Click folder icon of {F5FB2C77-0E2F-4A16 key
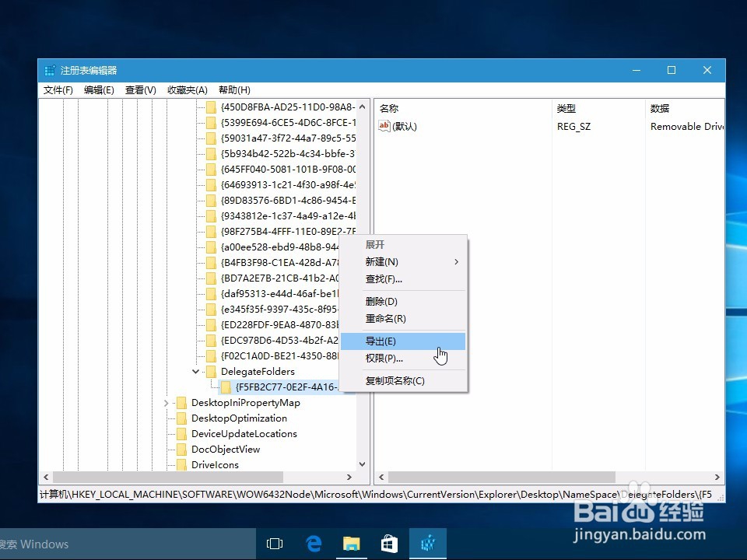Image resolution: width=747 pixels, height=560 pixels. (226, 387)
